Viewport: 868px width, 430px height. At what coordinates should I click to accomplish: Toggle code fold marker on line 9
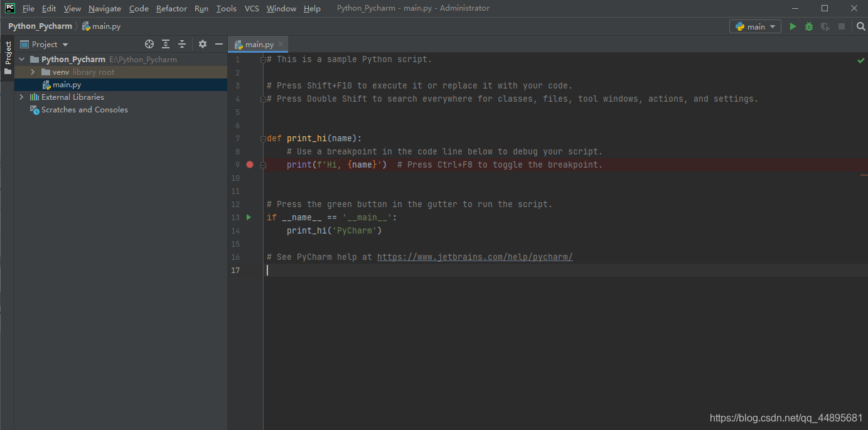tap(263, 164)
